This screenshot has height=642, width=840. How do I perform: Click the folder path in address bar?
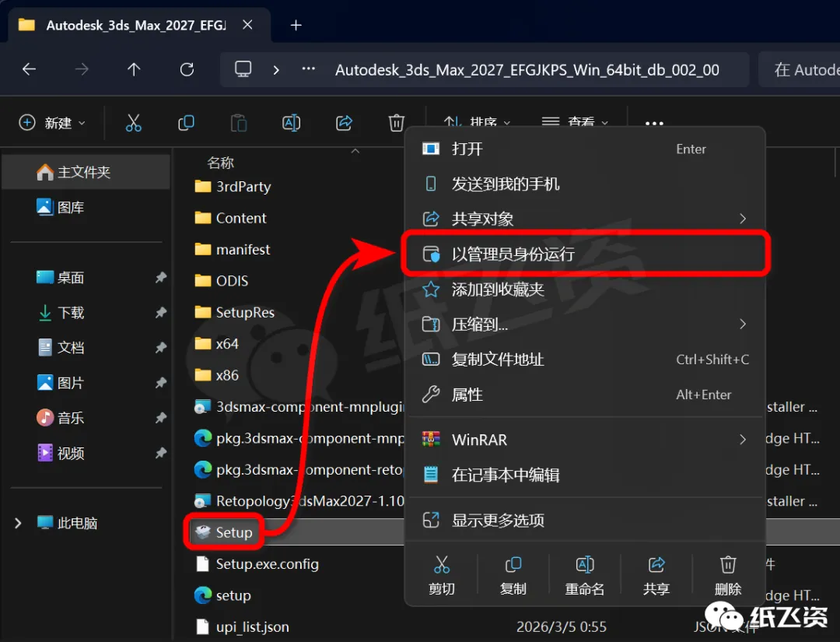(527, 70)
